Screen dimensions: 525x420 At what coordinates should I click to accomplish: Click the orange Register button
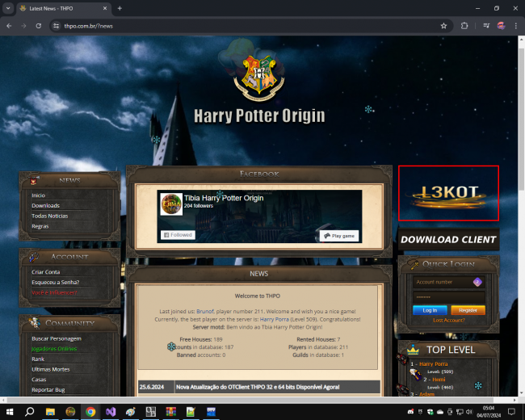click(x=468, y=310)
